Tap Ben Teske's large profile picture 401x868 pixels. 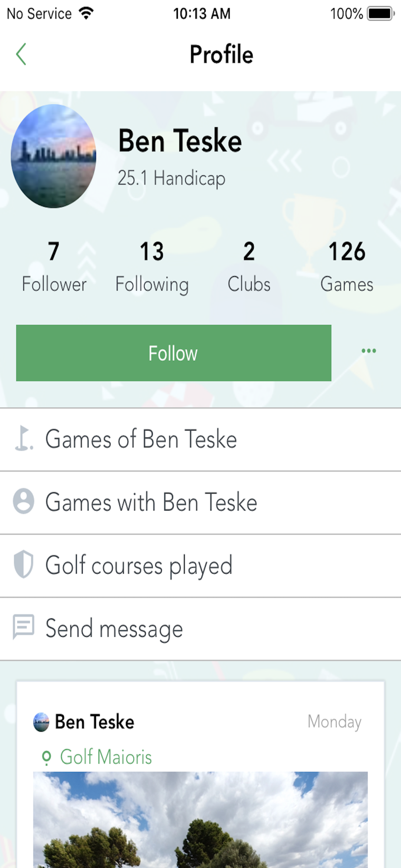[53, 156]
